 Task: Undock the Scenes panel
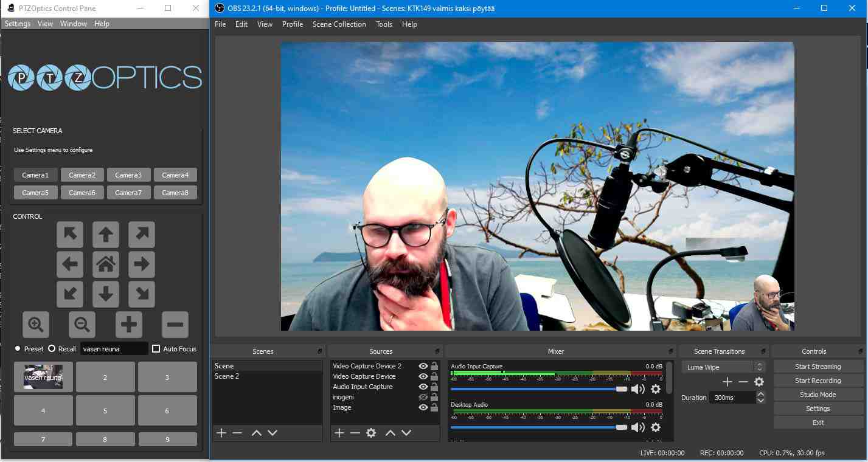coord(320,351)
